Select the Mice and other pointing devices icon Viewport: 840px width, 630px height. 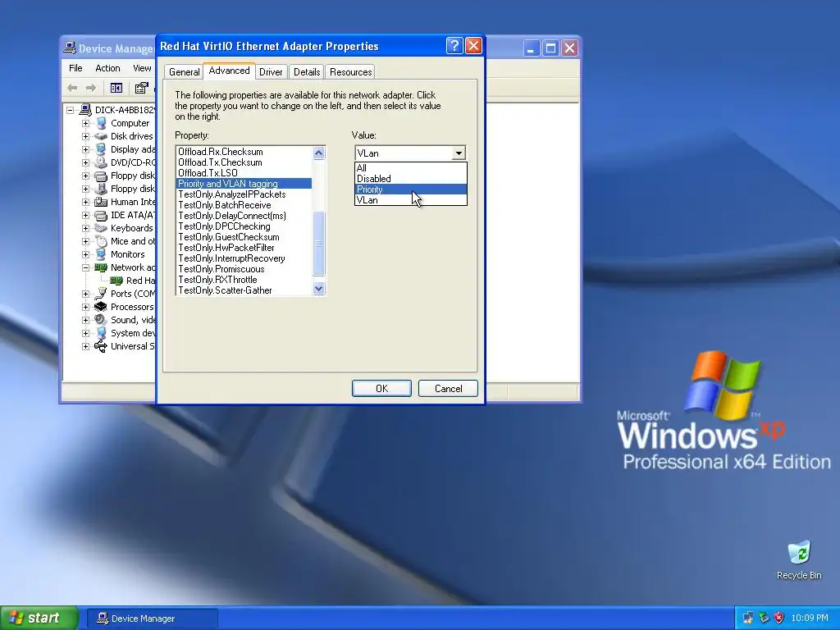coord(101,242)
